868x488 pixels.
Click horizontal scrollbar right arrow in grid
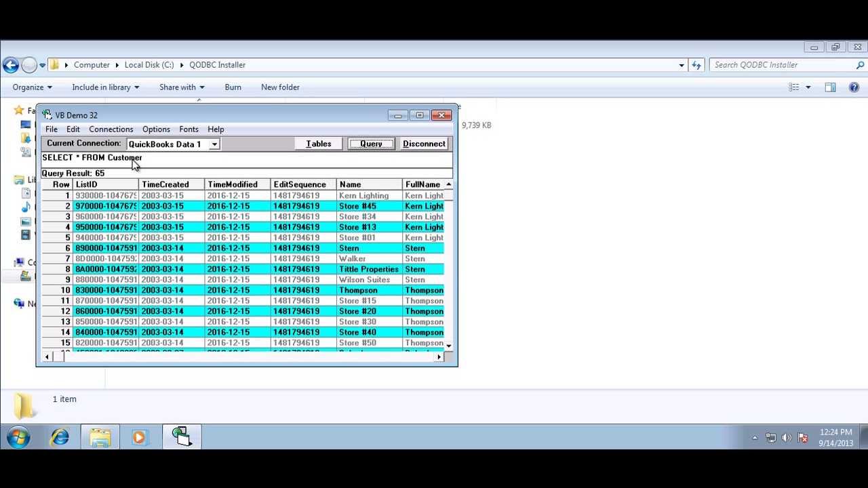439,357
